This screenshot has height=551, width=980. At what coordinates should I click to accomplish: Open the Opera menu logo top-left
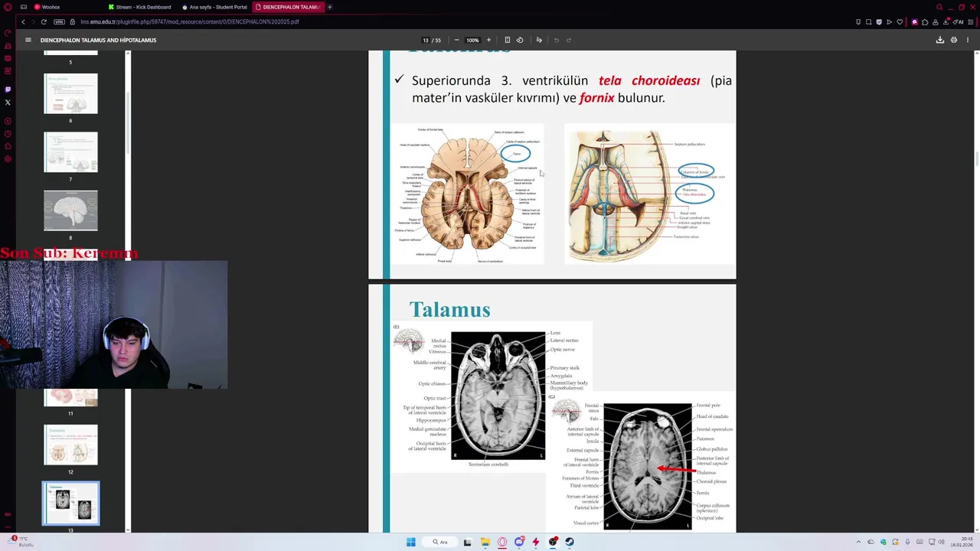click(8, 7)
